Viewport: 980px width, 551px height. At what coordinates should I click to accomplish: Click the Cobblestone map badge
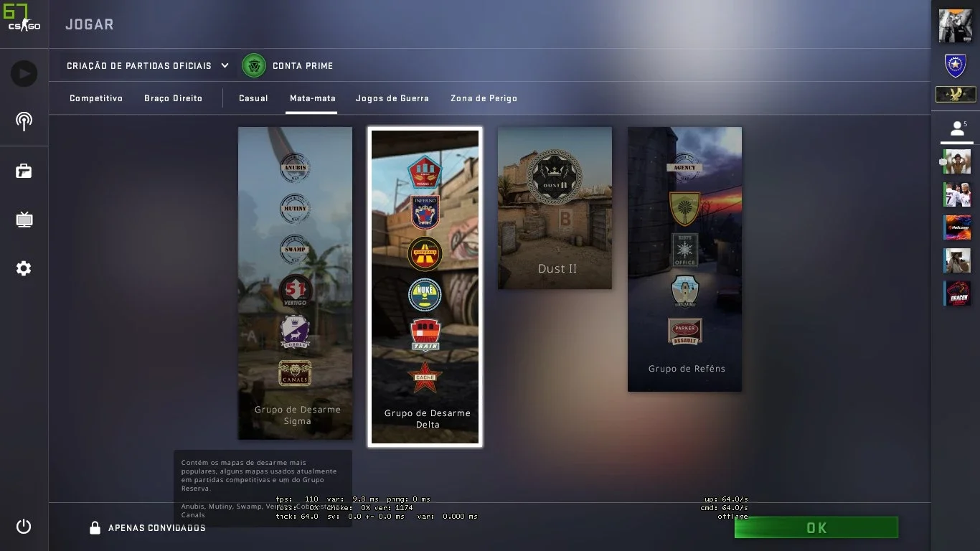click(295, 332)
